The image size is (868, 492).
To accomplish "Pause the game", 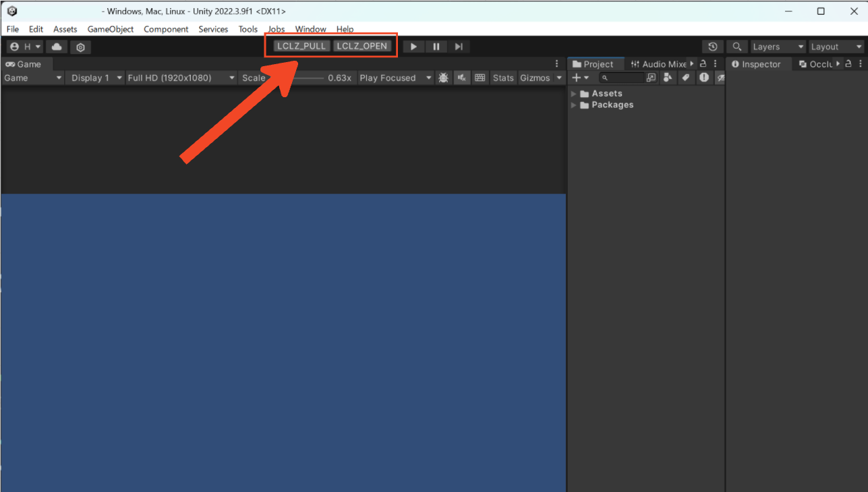I will (x=436, y=47).
